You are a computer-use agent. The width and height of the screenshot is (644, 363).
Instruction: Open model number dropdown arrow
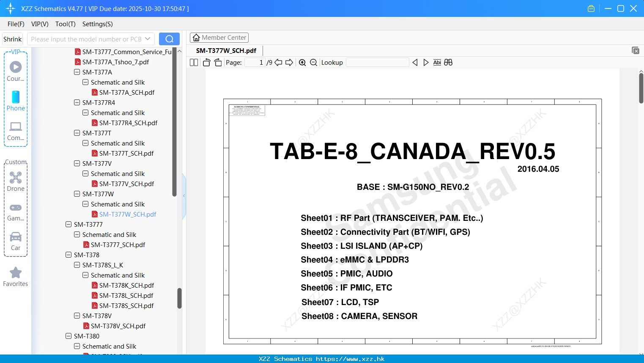[148, 39]
